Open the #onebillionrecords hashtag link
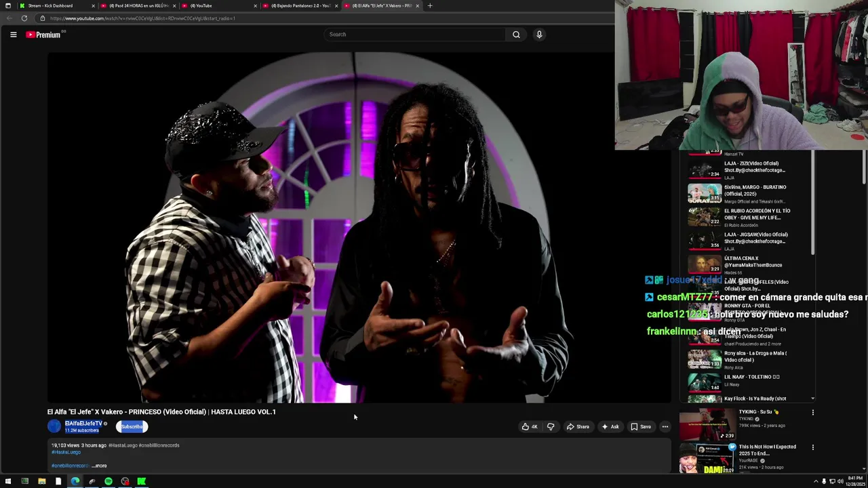Viewport: 868px width, 488px height. click(x=70, y=466)
